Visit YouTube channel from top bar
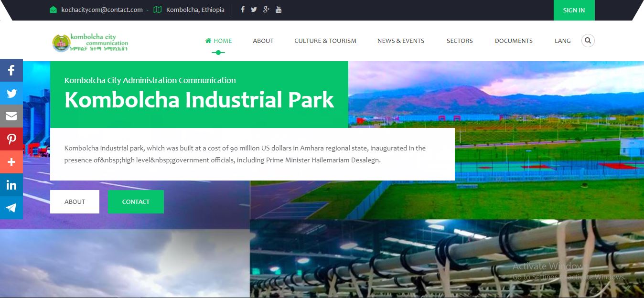Screen dimensions: 644x298 tap(279, 10)
